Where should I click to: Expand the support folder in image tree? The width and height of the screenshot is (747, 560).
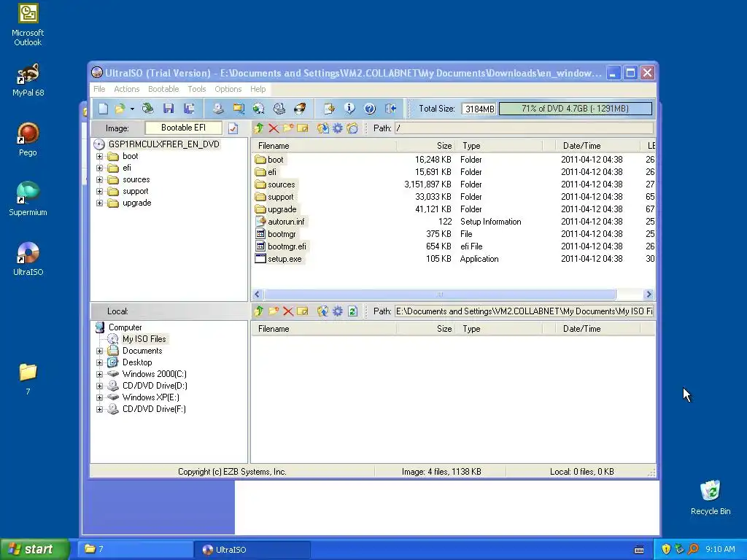click(99, 192)
